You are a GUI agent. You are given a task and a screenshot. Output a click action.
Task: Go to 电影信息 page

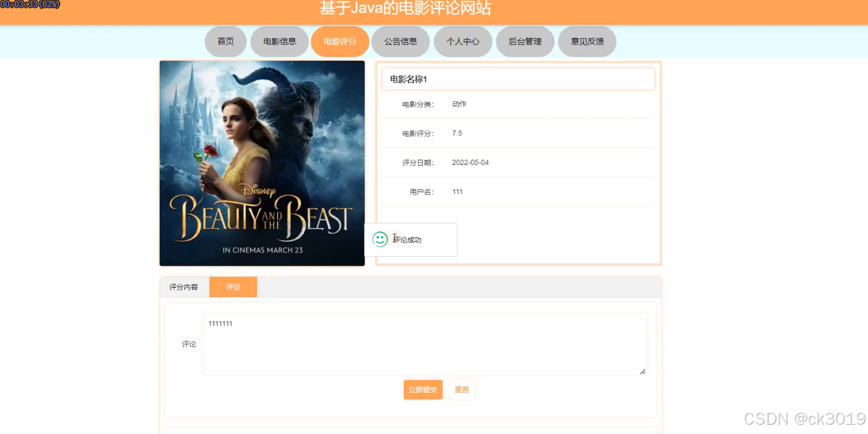pyautogui.click(x=279, y=42)
